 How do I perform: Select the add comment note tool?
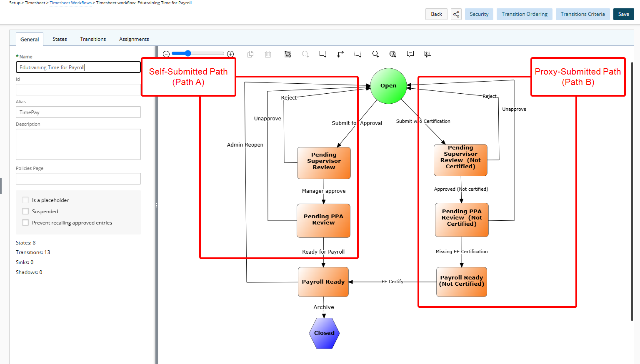(x=410, y=54)
